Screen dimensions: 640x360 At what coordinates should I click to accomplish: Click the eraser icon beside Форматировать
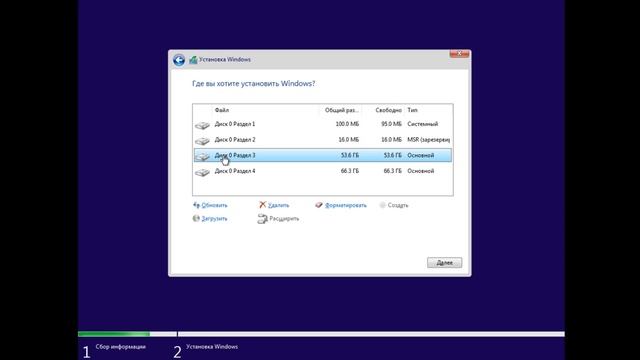click(x=319, y=205)
